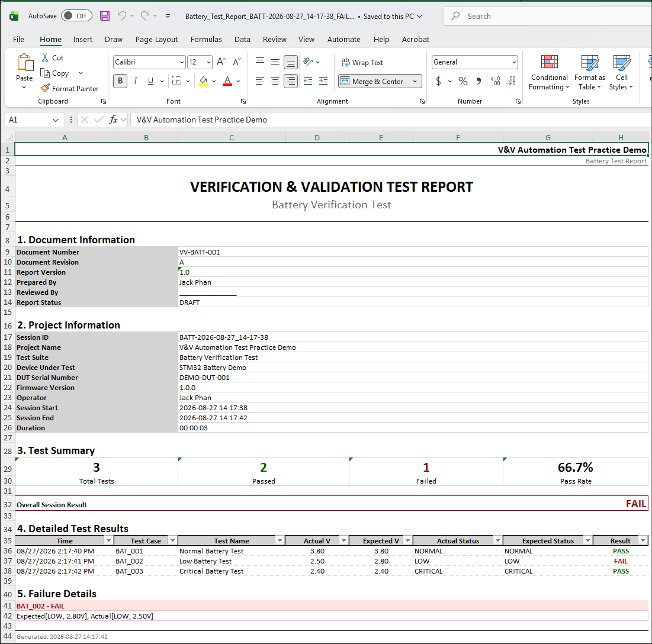Click the Search box
Image resolution: width=652 pixels, height=644 pixels.
tap(547, 16)
